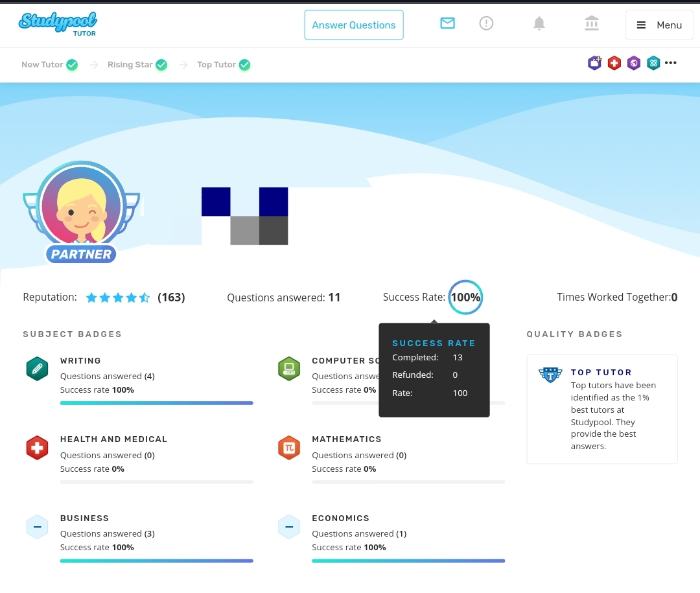The width and height of the screenshot is (700, 593).
Task: Click the green check next to Top Tutor
Action: tap(244, 65)
